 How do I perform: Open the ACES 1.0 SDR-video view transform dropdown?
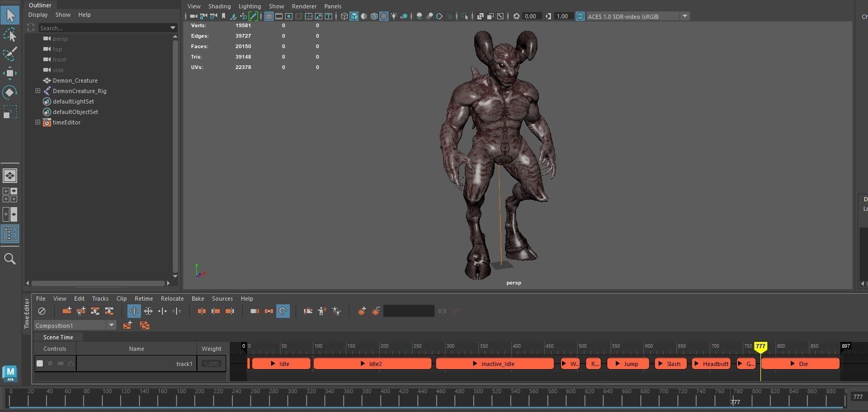[x=684, y=16]
